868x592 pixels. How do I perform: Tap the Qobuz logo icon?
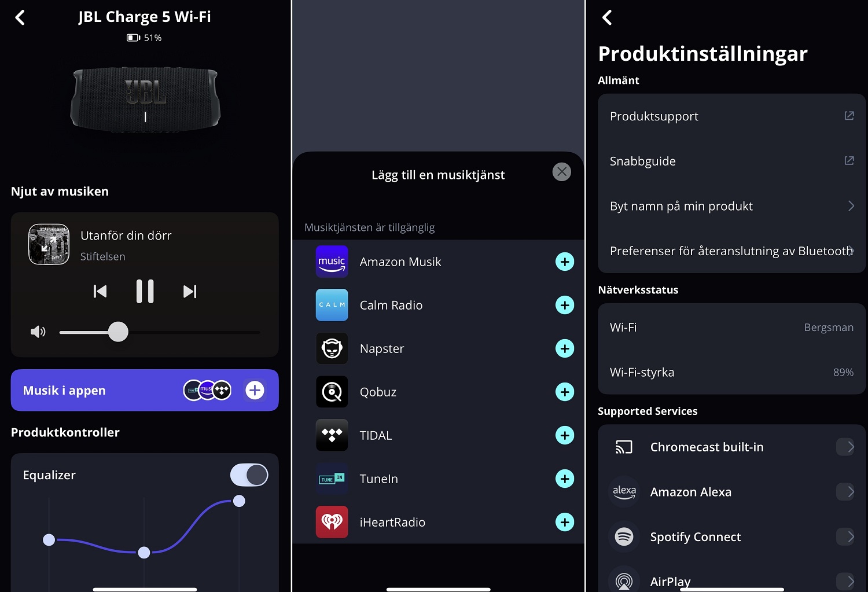pos(332,392)
